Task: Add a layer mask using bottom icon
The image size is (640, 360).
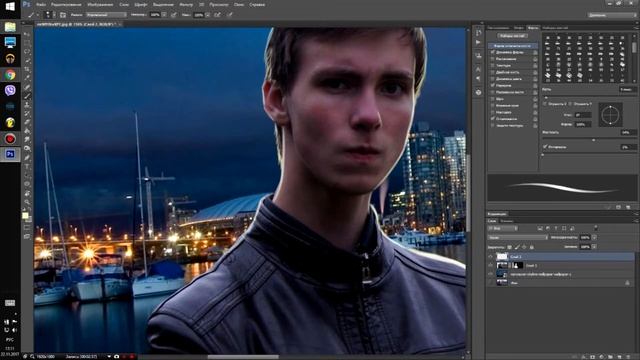Action: coord(593,357)
